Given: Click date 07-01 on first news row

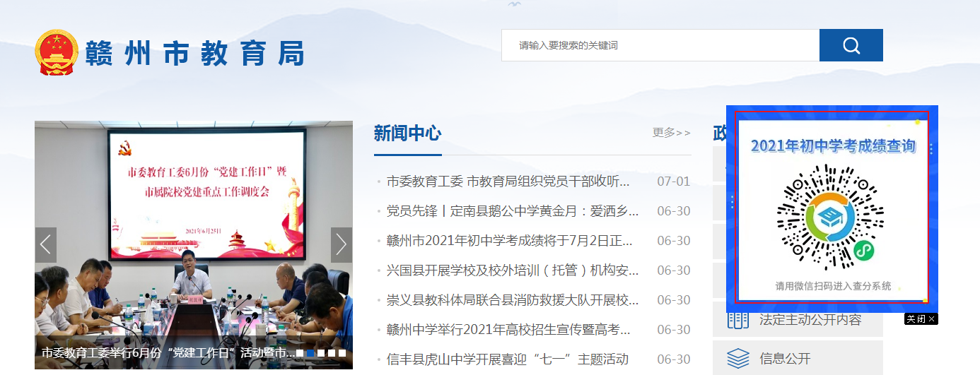Looking at the screenshot, I should click(x=674, y=181).
